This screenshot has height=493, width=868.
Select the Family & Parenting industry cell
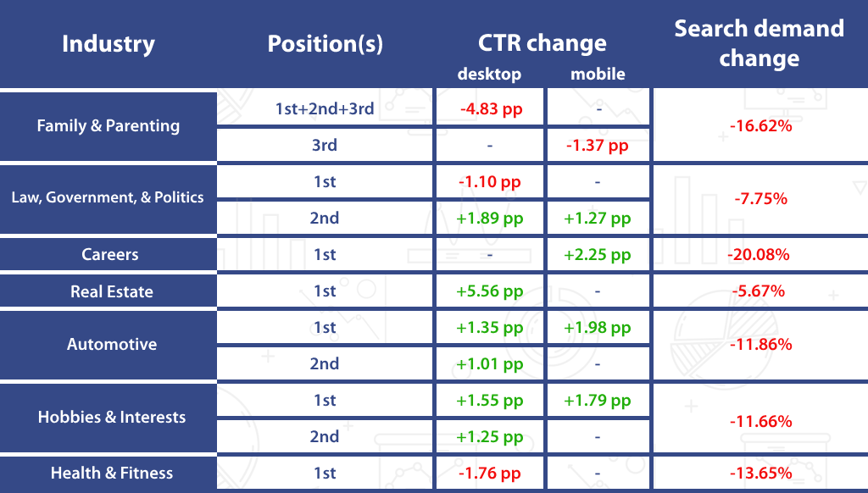[x=108, y=126]
